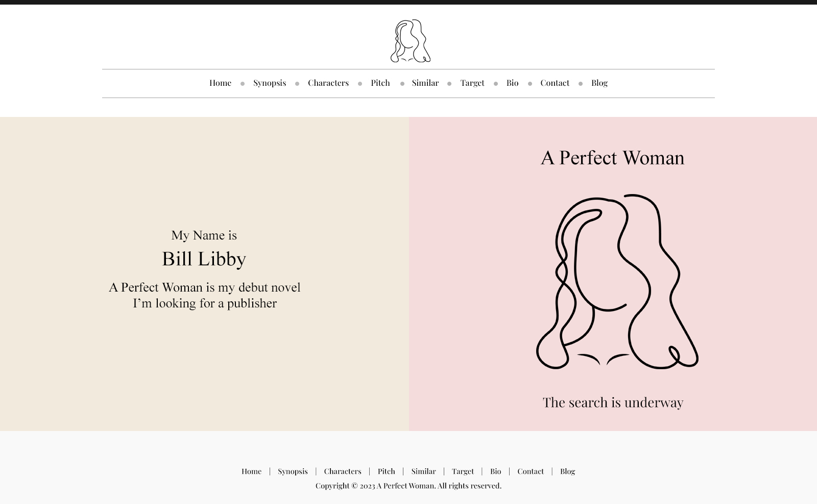This screenshot has height=504, width=817.
Task: Visit Blog from the top navigation
Action: [599, 83]
